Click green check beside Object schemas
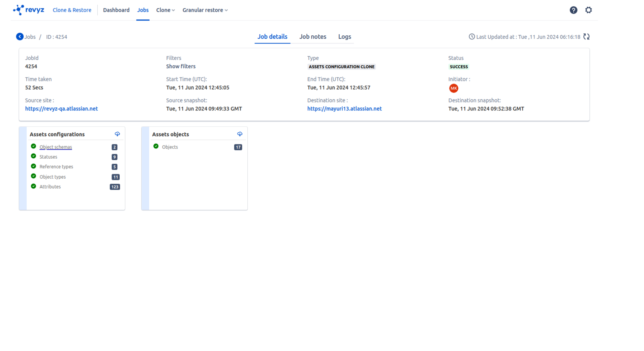The height and width of the screenshot is (351, 644). pyautogui.click(x=33, y=146)
